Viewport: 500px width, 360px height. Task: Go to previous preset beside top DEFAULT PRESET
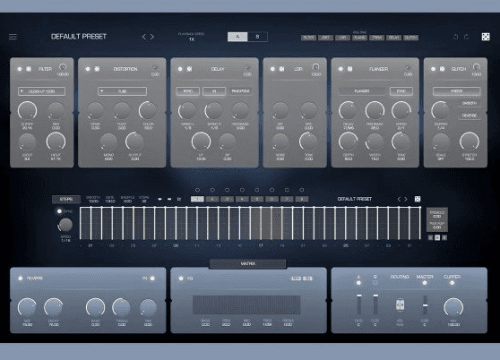click(x=144, y=37)
